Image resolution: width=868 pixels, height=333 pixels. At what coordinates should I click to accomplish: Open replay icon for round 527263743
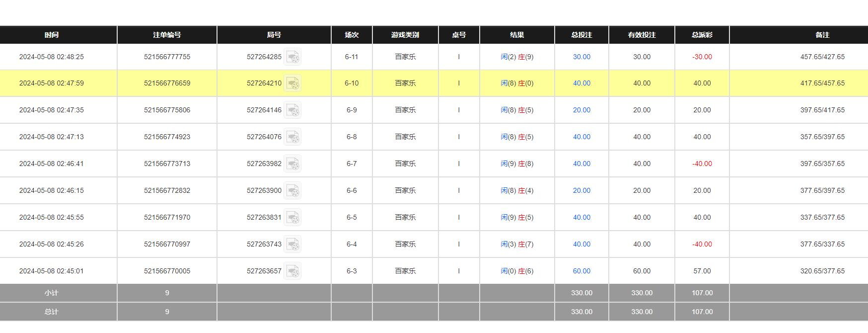(x=292, y=245)
